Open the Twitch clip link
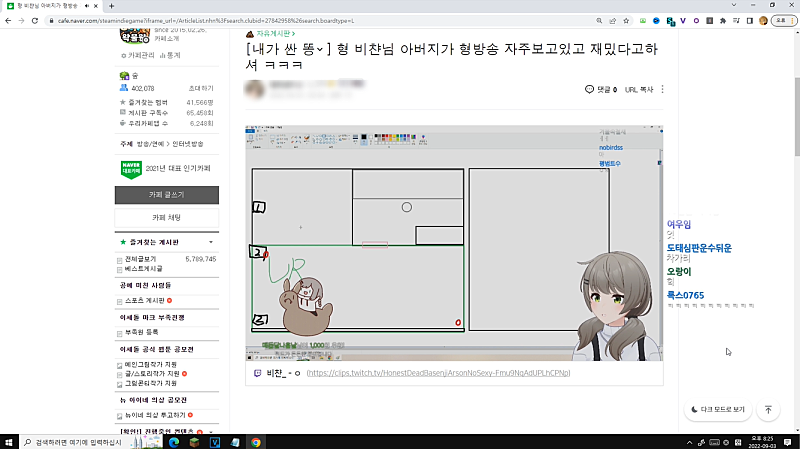This screenshot has height=449, width=800. [438, 373]
